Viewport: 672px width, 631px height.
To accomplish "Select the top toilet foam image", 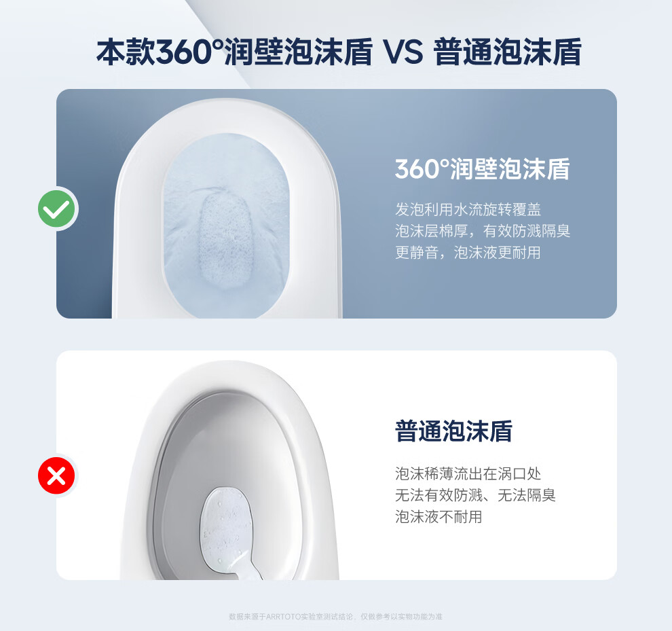I will 227,209.
